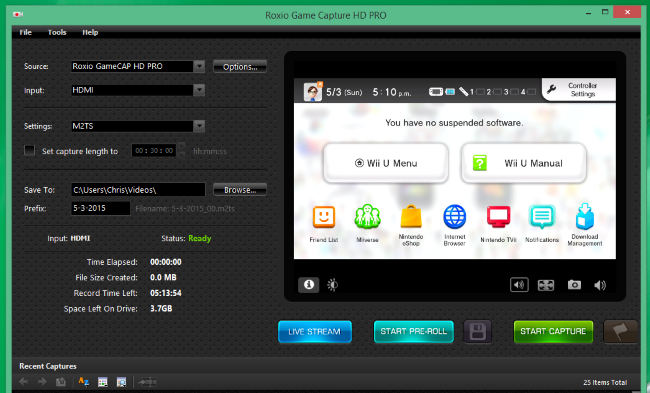
Task: Click the save floppy disk icon
Action: 478,332
